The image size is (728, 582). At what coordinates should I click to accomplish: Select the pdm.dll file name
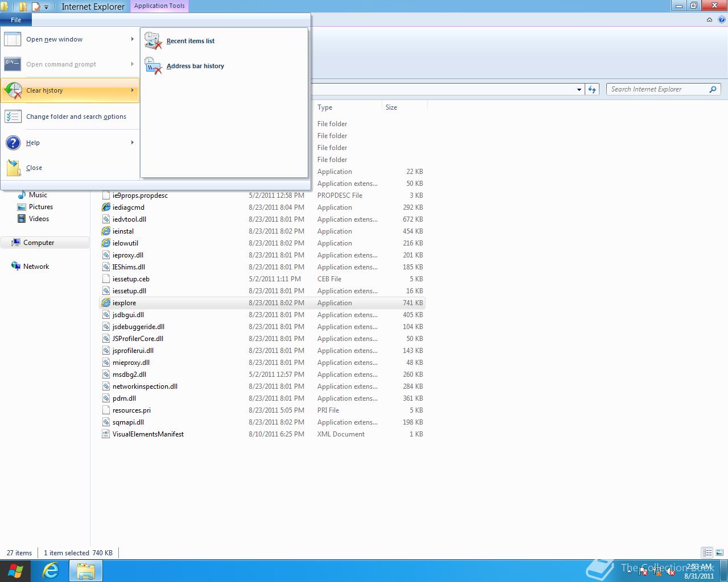[124, 398]
